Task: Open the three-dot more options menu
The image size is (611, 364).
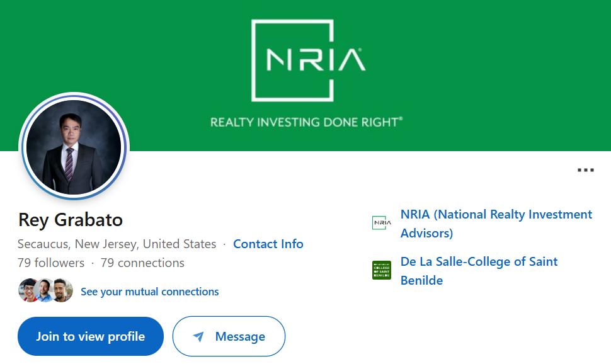Action: coord(585,170)
